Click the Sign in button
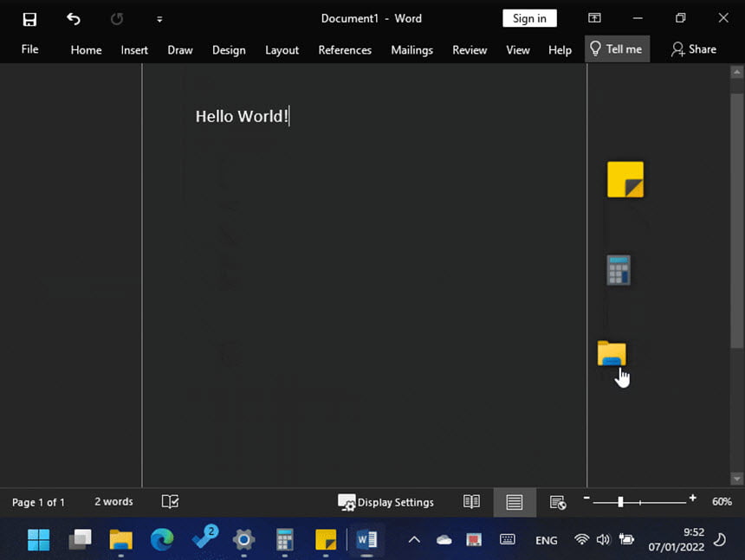This screenshot has height=560, width=745. coord(529,18)
